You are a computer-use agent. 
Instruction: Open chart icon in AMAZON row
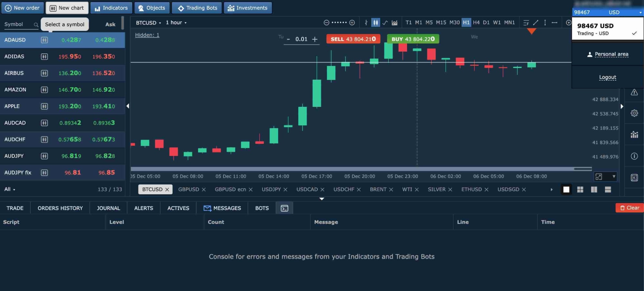(44, 90)
